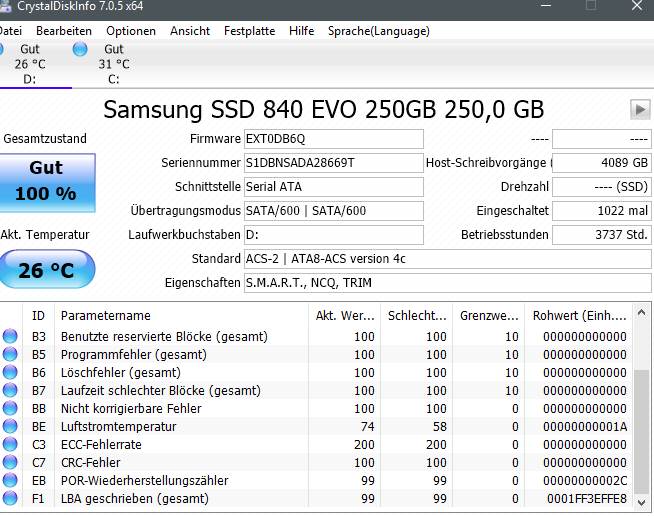The image size is (654, 516).
Task: Select row Benutzte reservierte Blöcke (gesamt)
Action: [317, 336]
